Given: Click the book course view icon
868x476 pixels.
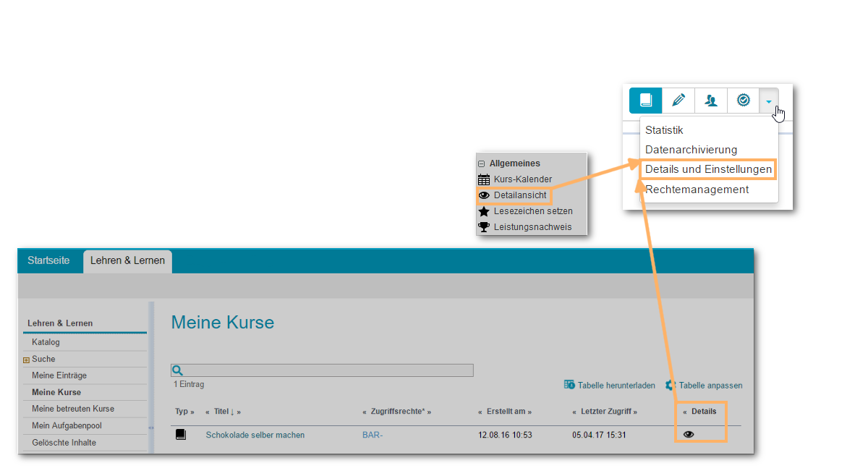Looking at the screenshot, I should pos(645,101).
